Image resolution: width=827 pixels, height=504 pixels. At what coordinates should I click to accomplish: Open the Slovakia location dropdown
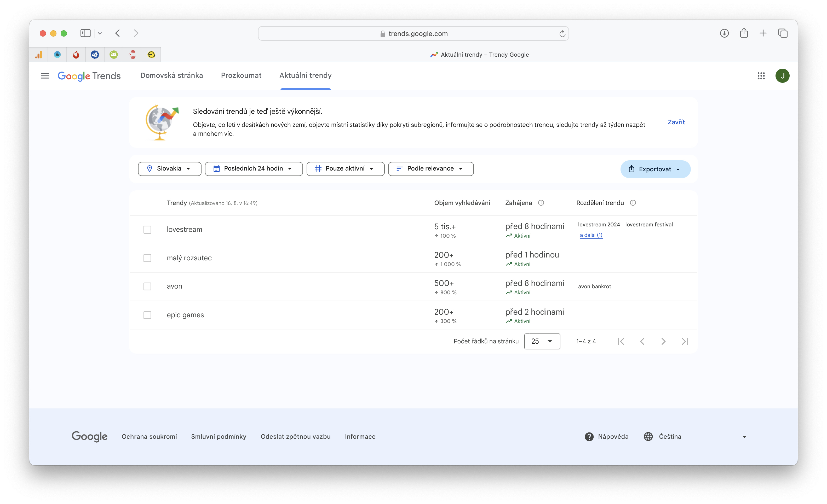coord(169,169)
